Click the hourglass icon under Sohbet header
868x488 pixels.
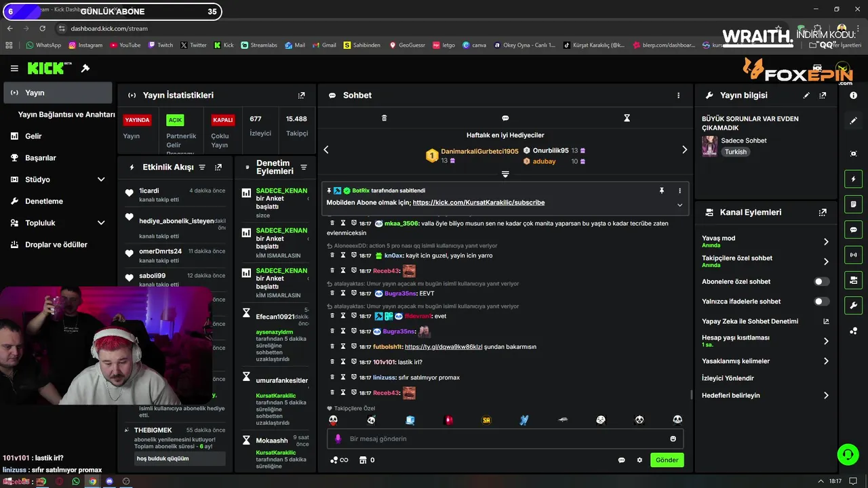coord(627,118)
